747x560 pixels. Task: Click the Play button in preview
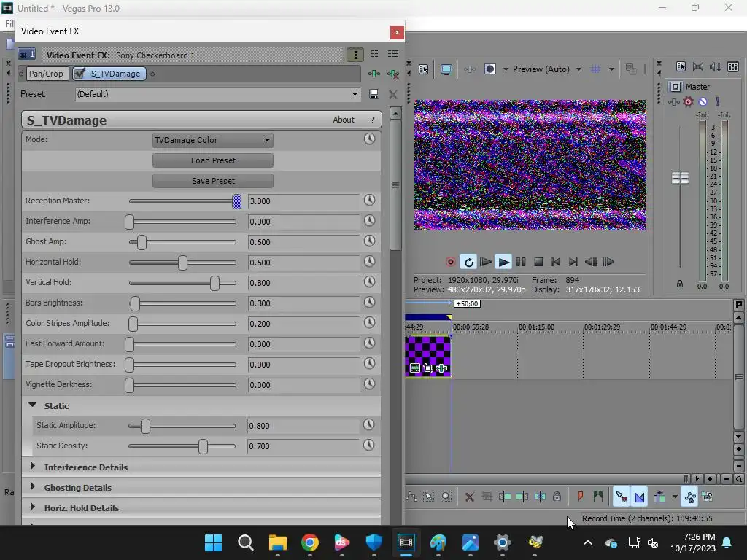pos(503,262)
